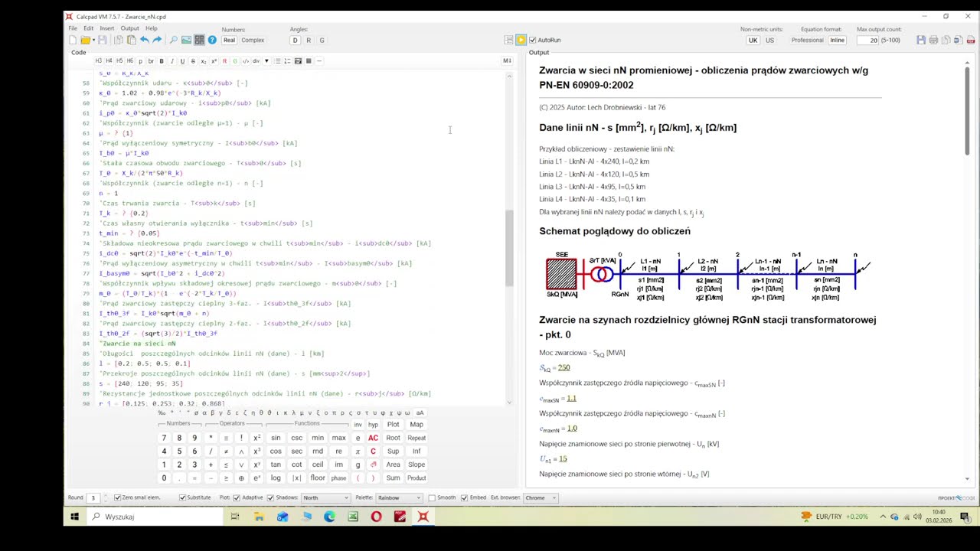Open the Windows Start menu
The image size is (980, 551).
74,517
